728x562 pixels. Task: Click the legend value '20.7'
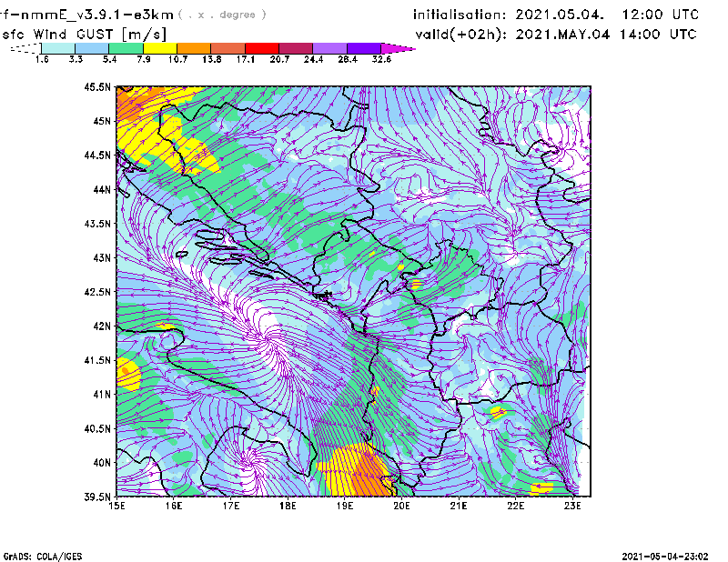(x=279, y=59)
